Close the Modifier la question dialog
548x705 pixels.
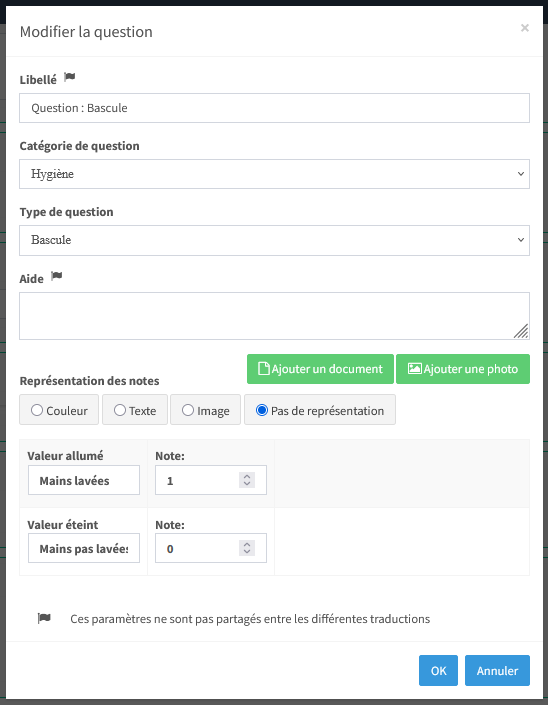525,28
